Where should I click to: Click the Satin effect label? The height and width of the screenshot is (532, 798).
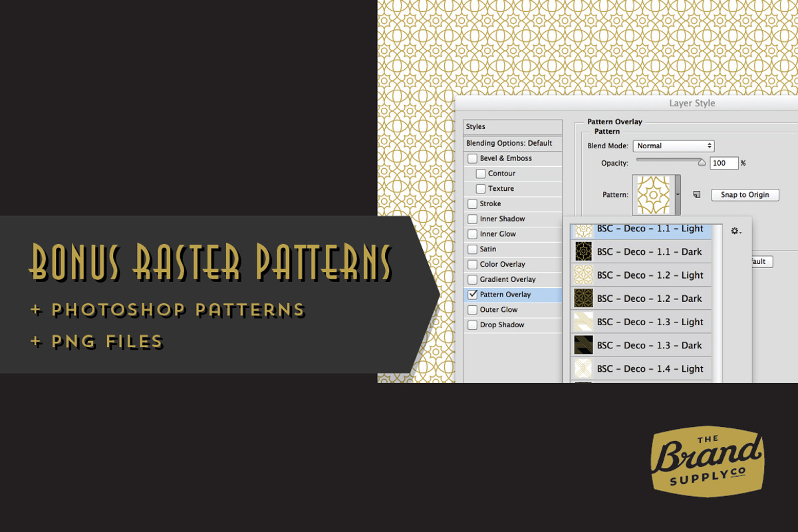(489, 249)
